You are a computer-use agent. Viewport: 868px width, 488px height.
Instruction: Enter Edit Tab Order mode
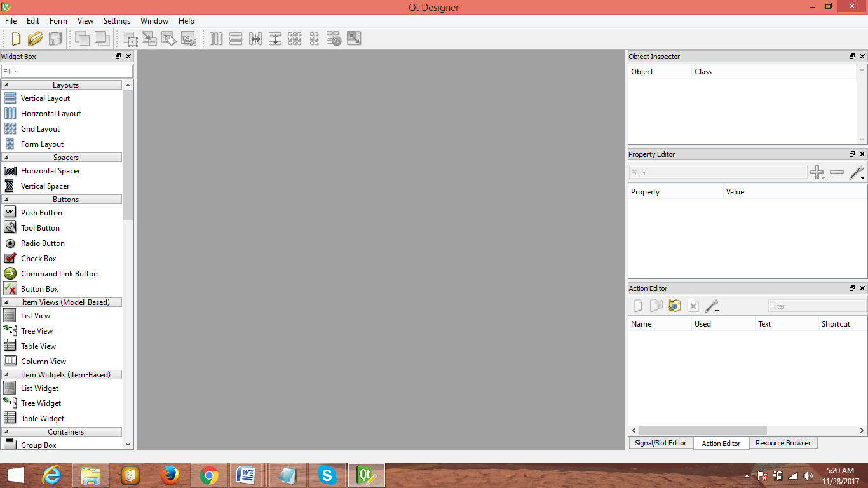click(188, 39)
